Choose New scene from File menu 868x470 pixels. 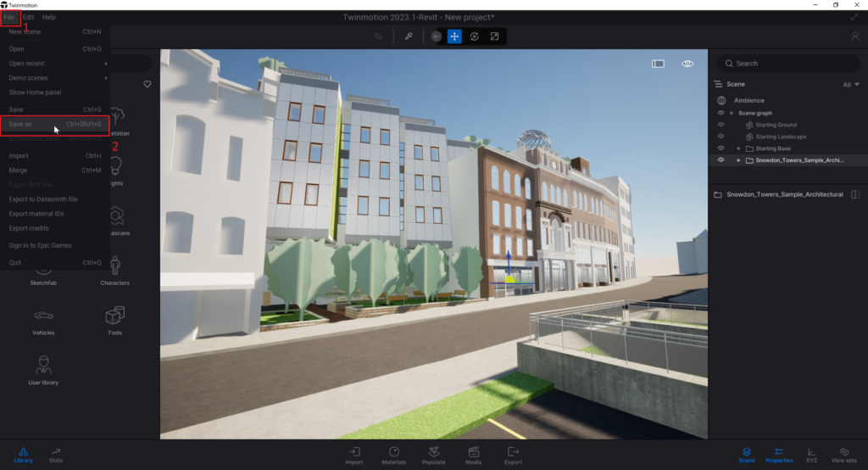(55, 31)
